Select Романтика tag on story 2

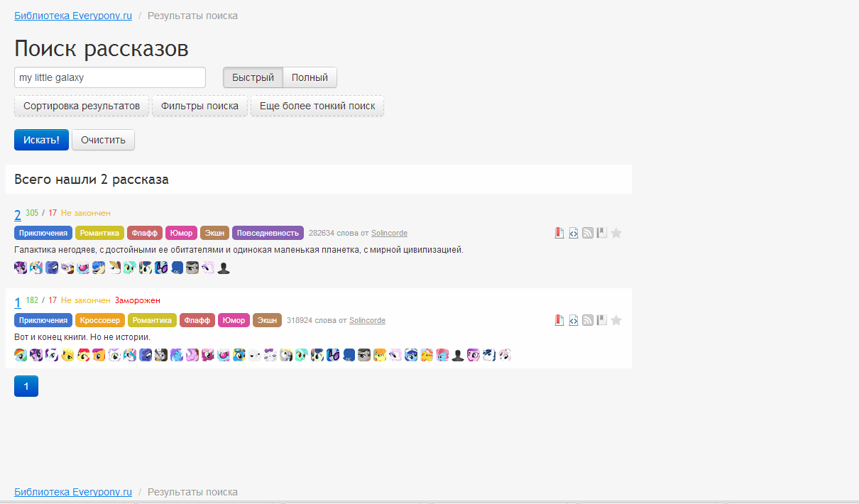(x=100, y=233)
